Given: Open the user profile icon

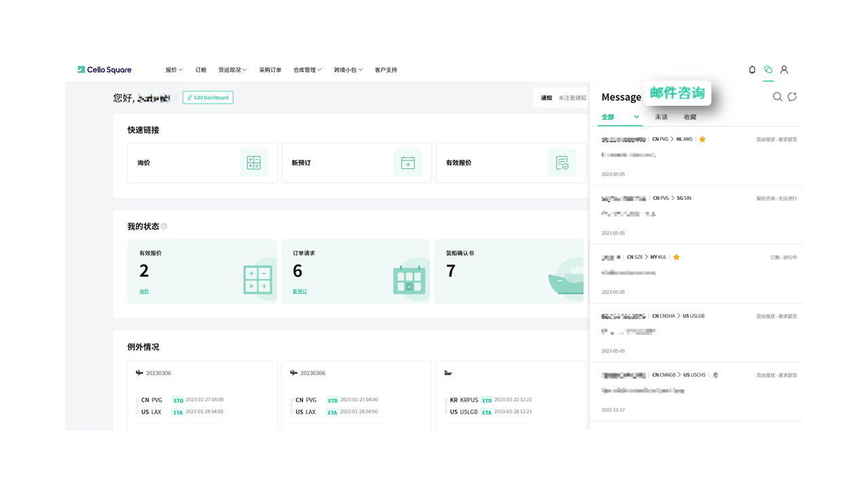Looking at the screenshot, I should (x=784, y=70).
